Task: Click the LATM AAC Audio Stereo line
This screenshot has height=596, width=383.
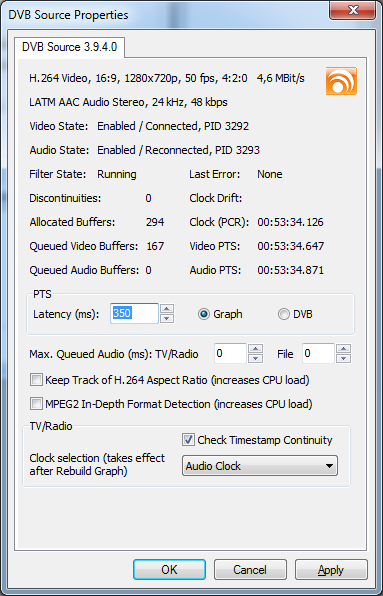Action: [x=128, y=102]
